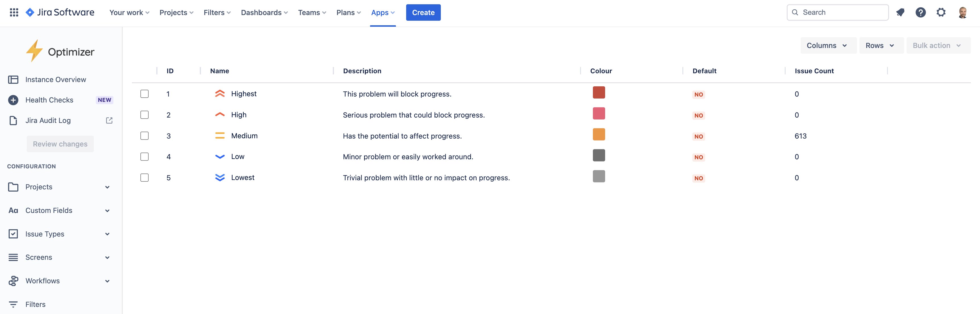Open the Dashboards menu
This screenshot has width=980, height=314.
(264, 12)
